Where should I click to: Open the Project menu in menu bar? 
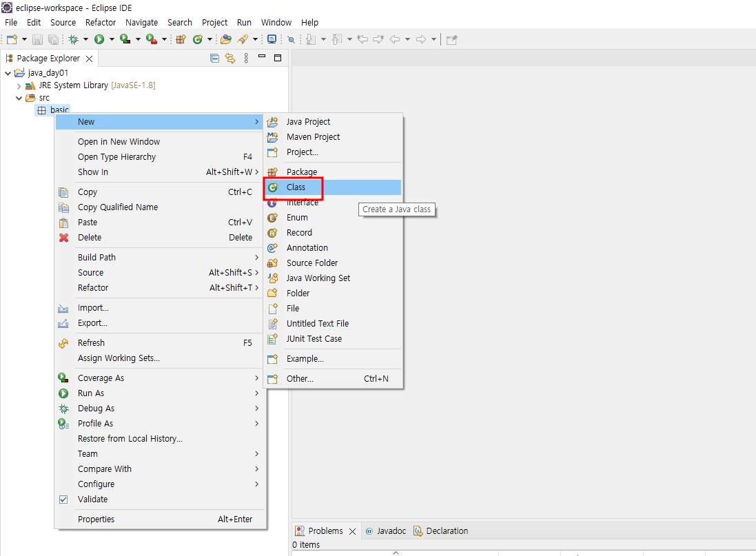click(214, 22)
